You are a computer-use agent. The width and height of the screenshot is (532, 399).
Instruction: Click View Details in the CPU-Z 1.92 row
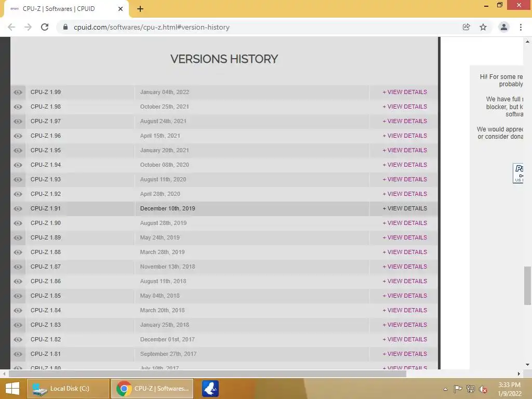point(405,194)
